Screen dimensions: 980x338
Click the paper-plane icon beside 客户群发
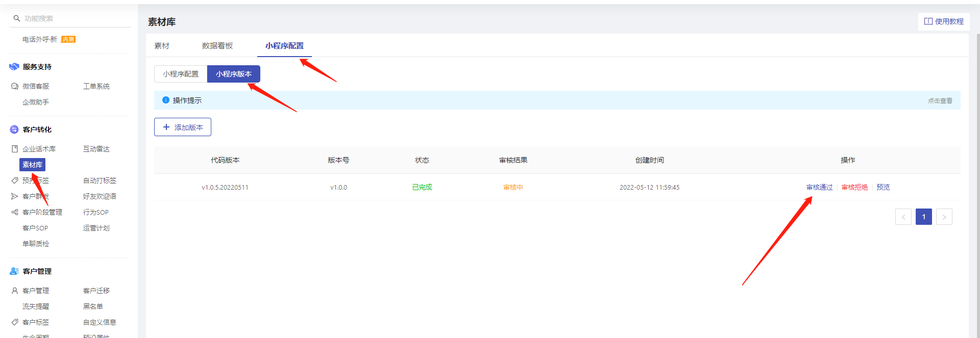(x=15, y=196)
